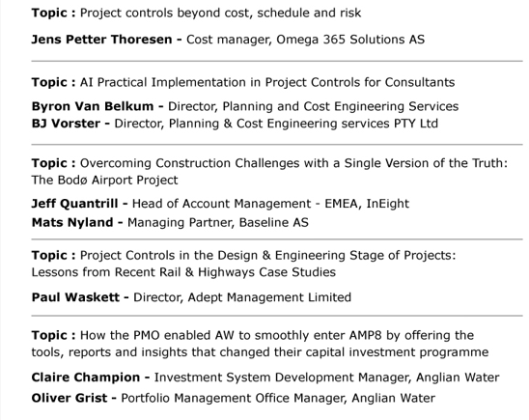Click 'Director, Adept Management Limited' text
This screenshot has width=529, height=420.
click(x=242, y=297)
